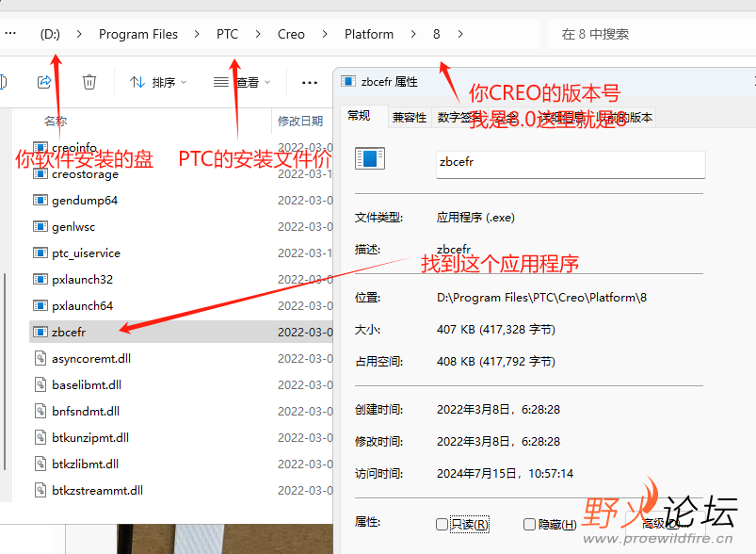Click the 8 folder breadcrumb
The width and height of the screenshot is (756, 554).
[x=436, y=34]
